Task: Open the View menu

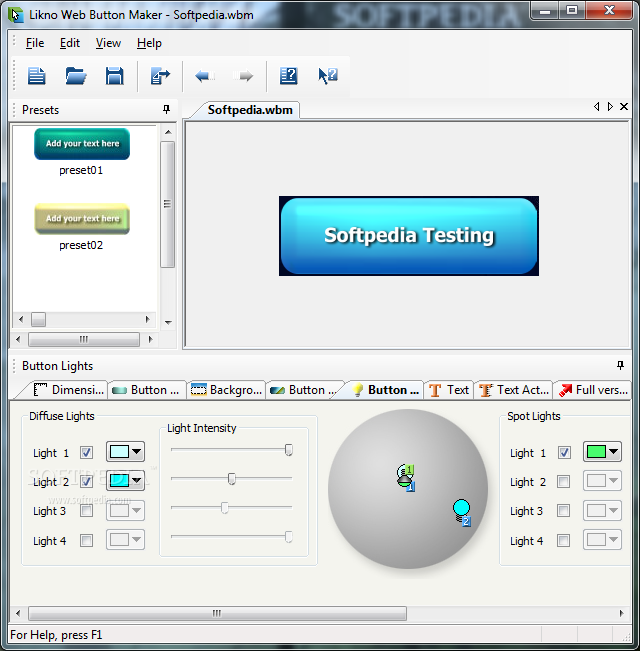Action: click(108, 43)
